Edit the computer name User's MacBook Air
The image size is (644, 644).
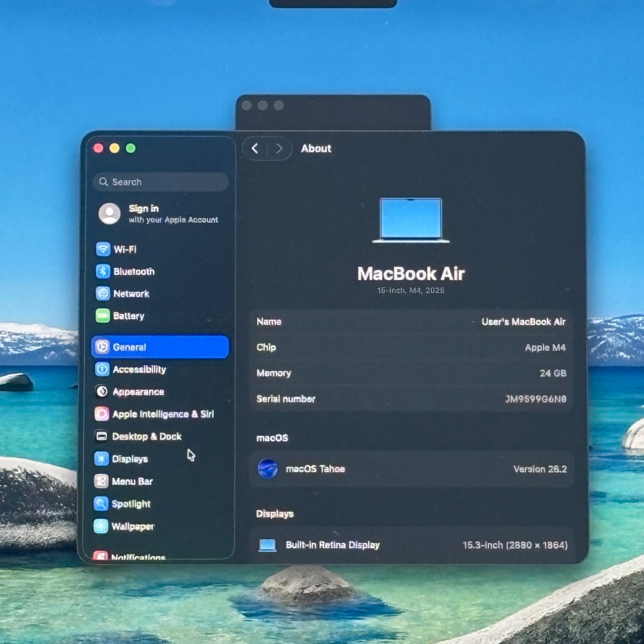pyautogui.click(x=523, y=322)
